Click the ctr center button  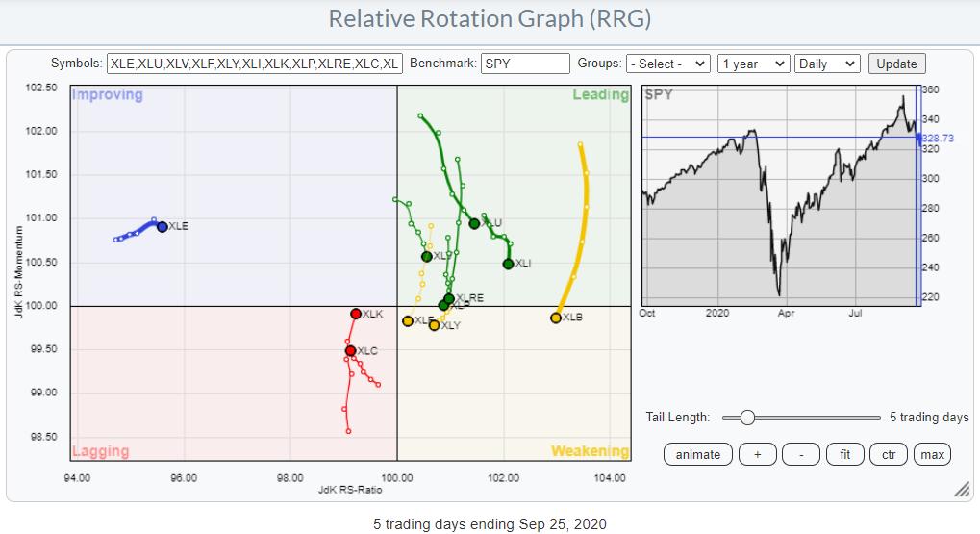889,454
